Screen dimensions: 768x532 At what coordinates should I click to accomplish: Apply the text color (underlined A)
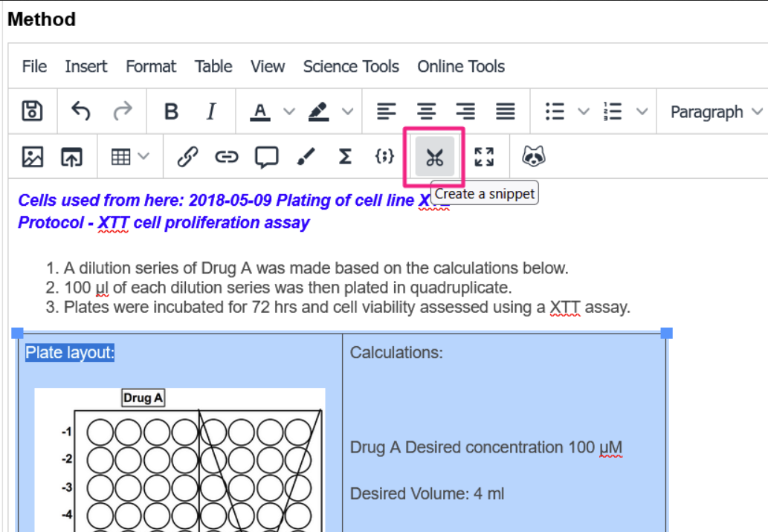[260, 111]
